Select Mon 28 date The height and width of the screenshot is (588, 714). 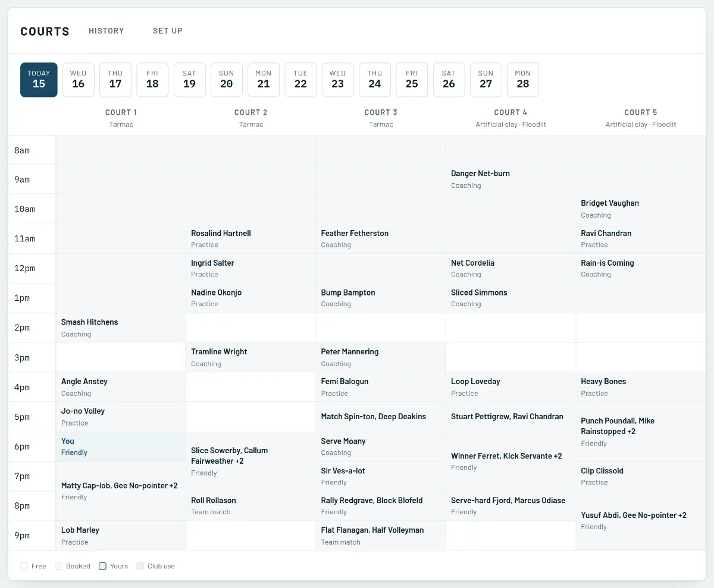[523, 80]
